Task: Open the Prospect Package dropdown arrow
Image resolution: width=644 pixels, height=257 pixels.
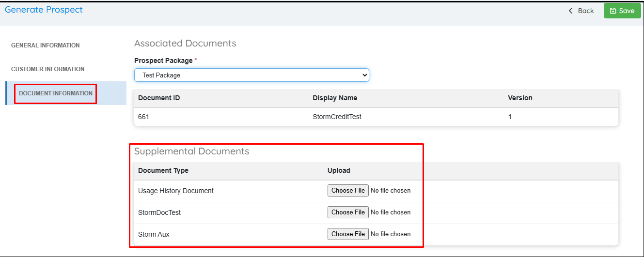Action: point(364,76)
